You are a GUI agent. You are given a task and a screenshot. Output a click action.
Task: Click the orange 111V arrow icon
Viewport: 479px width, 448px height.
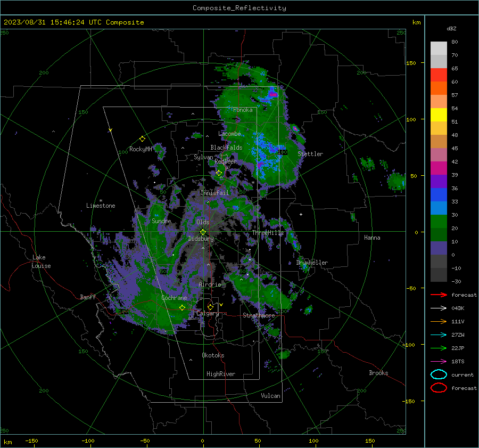pos(439,321)
